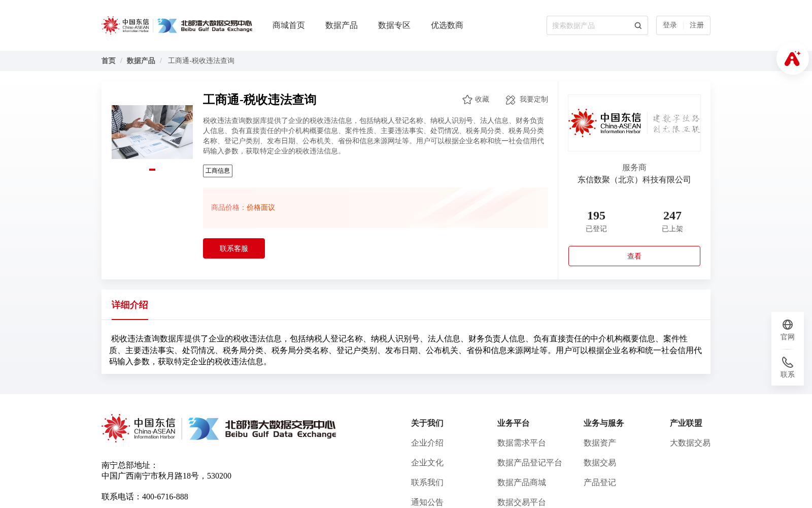Open footer link 数据产品登记平台

click(x=530, y=463)
